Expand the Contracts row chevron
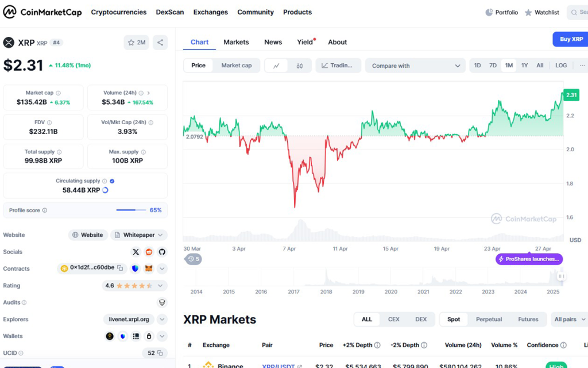This screenshot has height=368, width=588. point(162,269)
